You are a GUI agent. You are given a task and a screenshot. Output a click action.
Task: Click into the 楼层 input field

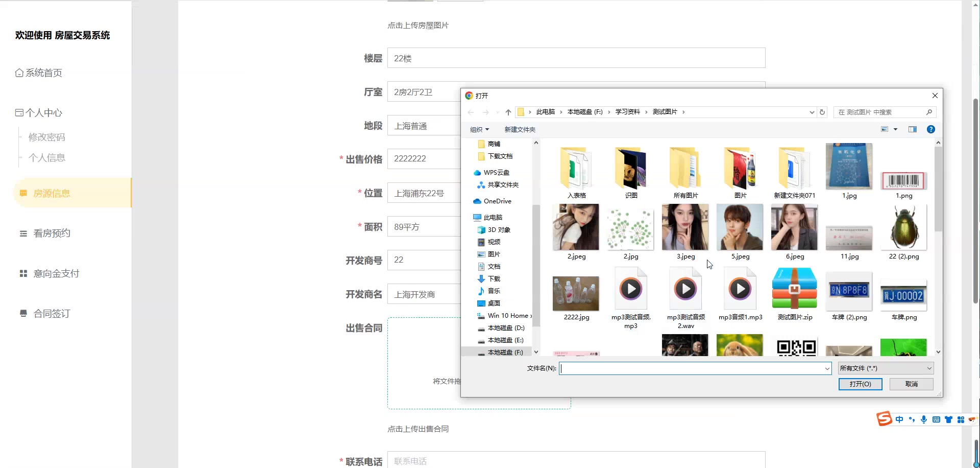point(576,58)
